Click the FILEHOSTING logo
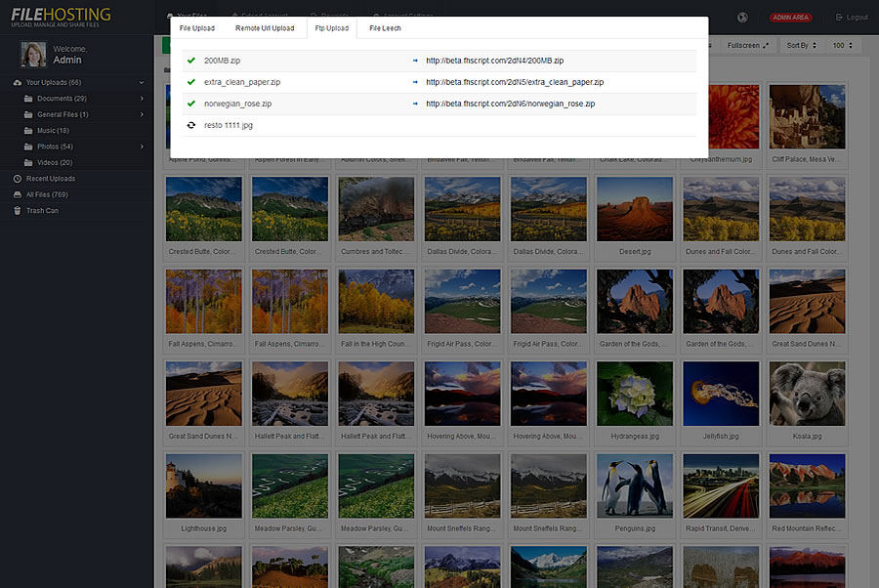Screen dimensions: 879x588 pyautogui.click(x=61, y=17)
